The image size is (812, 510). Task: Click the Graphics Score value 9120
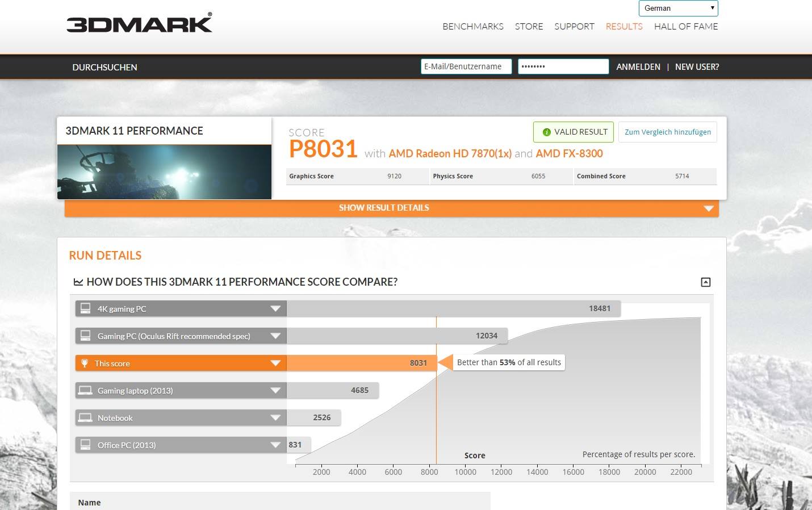[x=394, y=176]
